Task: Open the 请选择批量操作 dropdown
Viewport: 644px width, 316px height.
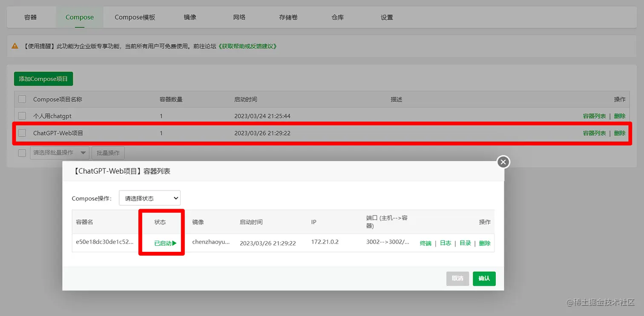Action: (x=59, y=153)
